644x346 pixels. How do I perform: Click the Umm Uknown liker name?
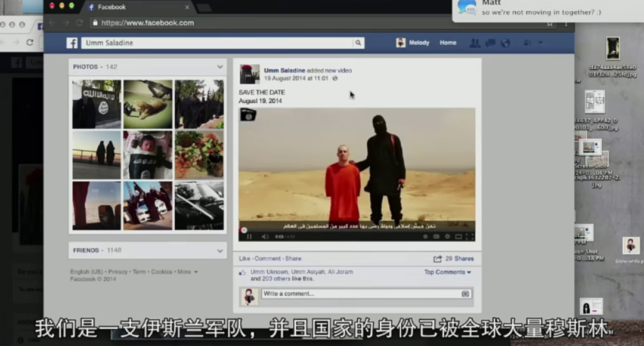[269, 272]
